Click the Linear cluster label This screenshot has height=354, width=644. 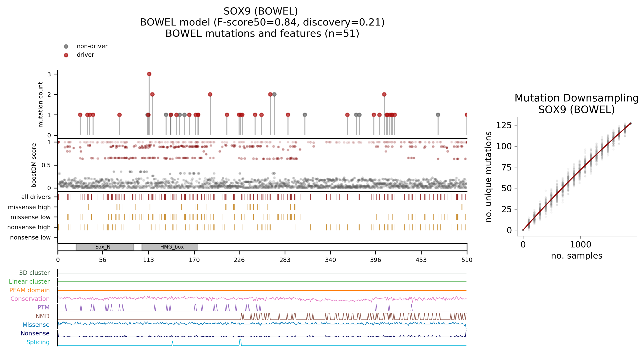coord(29,281)
